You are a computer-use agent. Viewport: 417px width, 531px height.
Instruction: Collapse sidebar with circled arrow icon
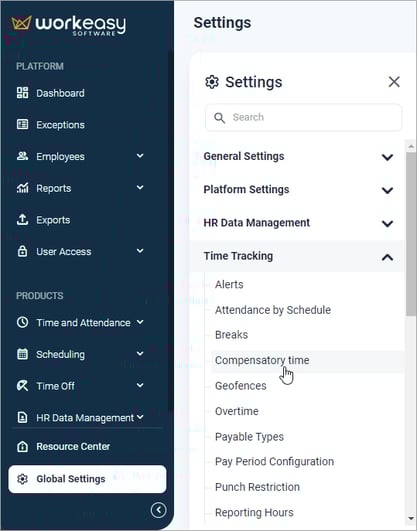[x=159, y=510]
